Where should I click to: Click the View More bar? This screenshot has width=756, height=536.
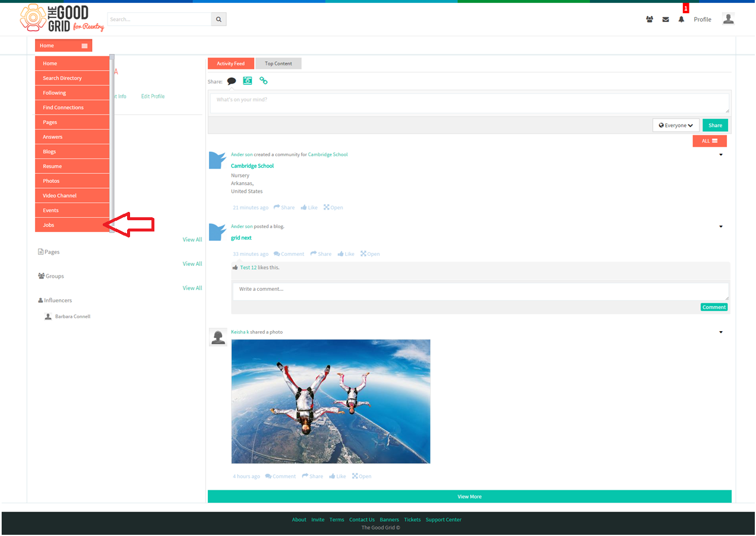click(x=469, y=496)
